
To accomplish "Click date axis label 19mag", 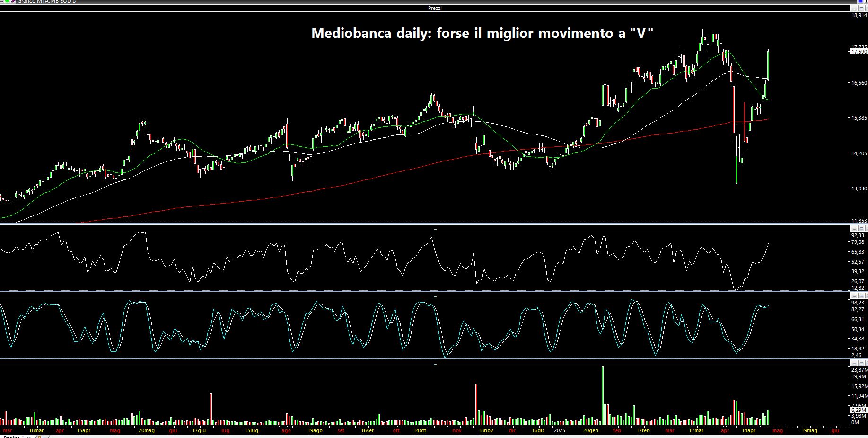I will (809, 431).
